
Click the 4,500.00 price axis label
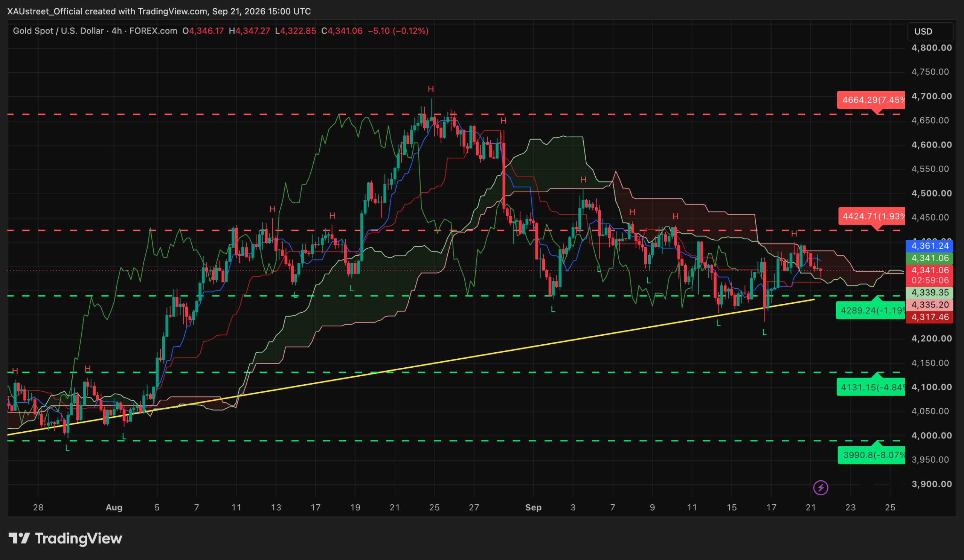pyautogui.click(x=932, y=193)
